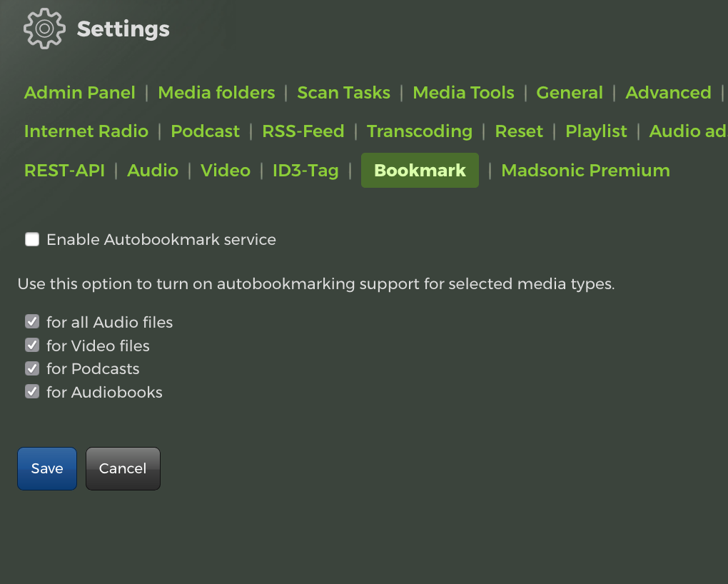Switch to the Transcoding tab

point(420,131)
